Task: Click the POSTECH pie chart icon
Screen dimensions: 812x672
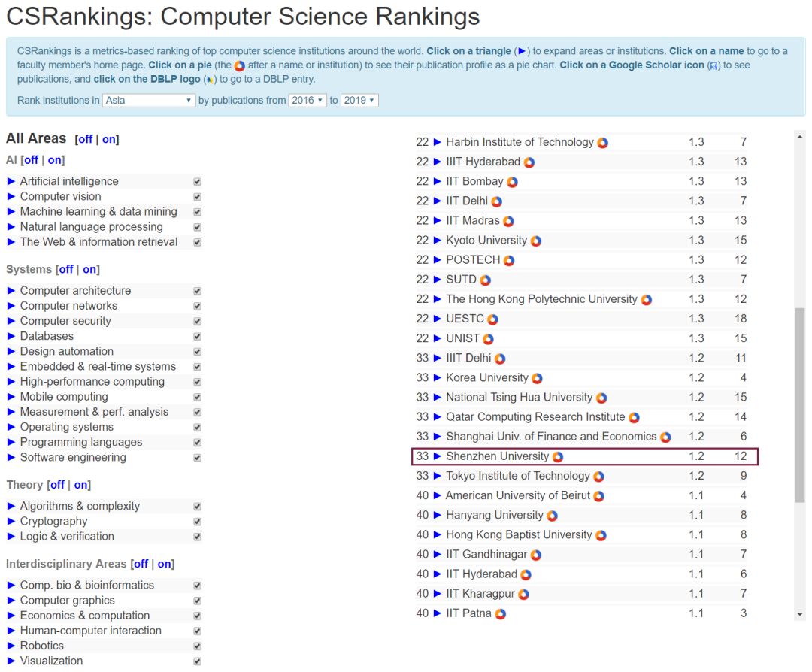Action: [509, 261]
